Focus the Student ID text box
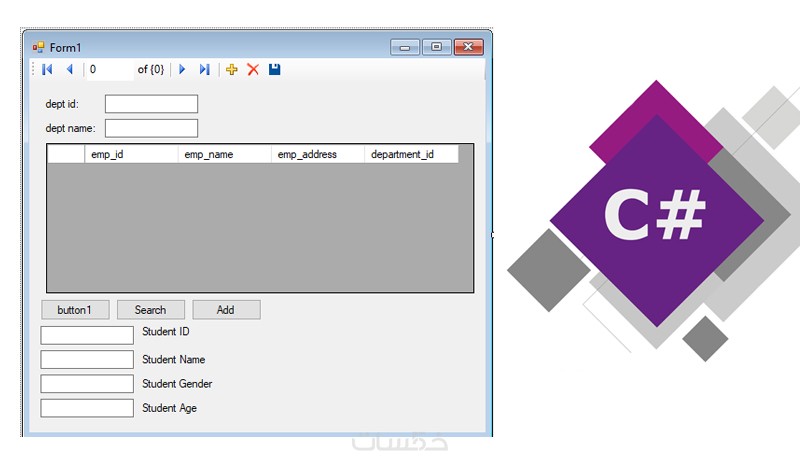This screenshot has height=460, width=800. pyautogui.click(x=87, y=336)
